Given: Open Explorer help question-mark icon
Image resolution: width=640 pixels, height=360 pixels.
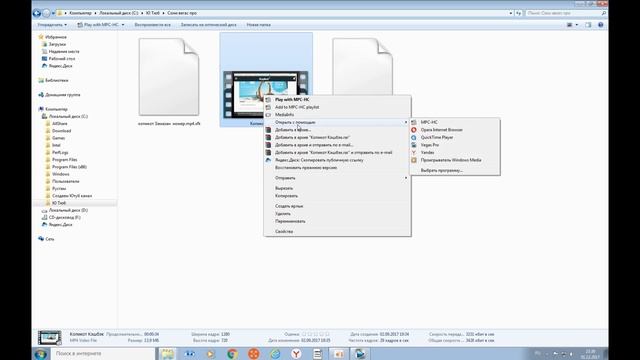Looking at the screenshot, I should [x=600, y=25].
